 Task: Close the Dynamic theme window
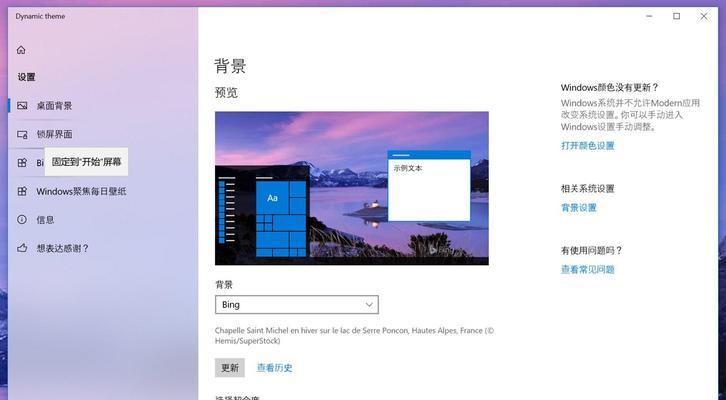pyautogui.click(x=704, y=16)
